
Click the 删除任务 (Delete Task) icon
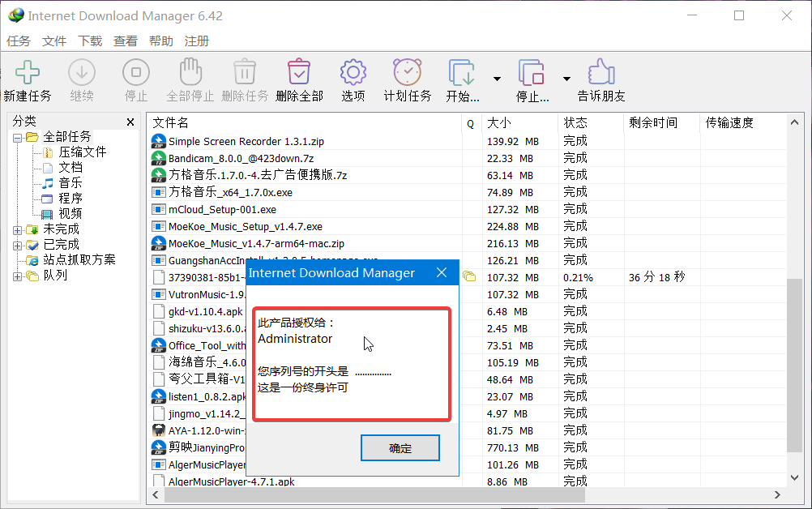pyautogui.click(x=244, y=73)
